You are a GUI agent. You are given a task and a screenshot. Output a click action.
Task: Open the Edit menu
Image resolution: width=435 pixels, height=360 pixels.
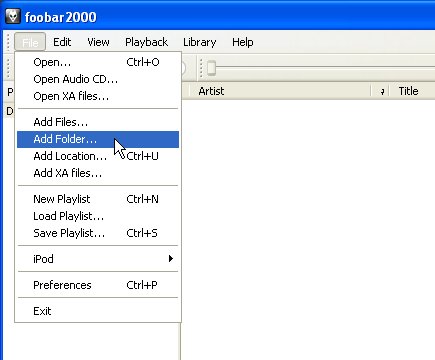[x=62, y=42]
